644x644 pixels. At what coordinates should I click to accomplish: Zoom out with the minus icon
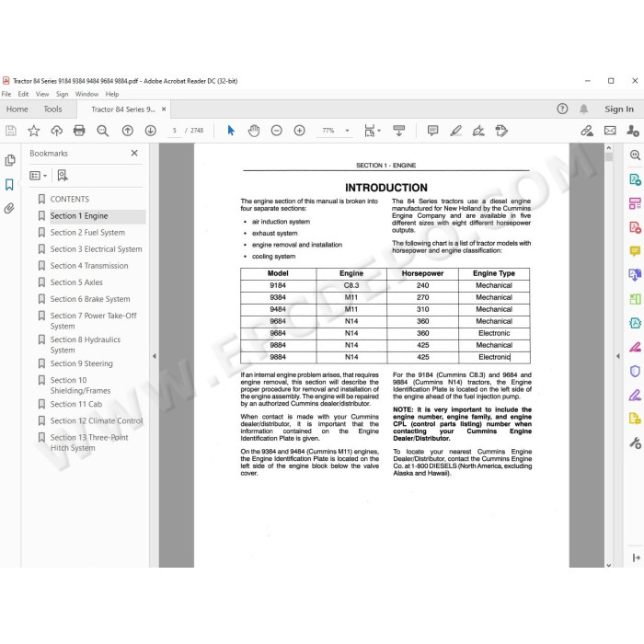coord(276,131)
